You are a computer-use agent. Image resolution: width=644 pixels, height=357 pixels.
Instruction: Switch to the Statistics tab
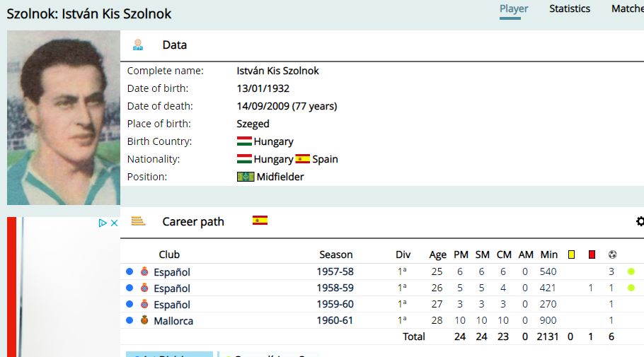[x=570, y=8]
